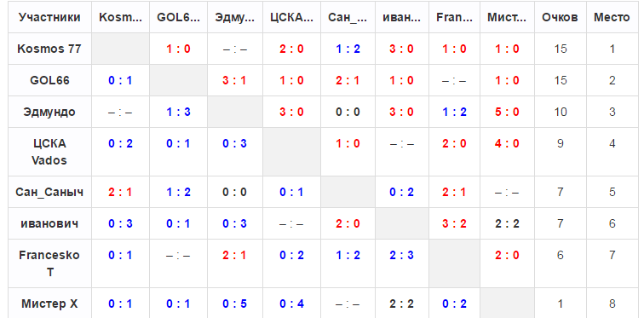Click the 15 points cell for Kosmos 77
Viewport: 644px width, 318px height.
pyautogui.click(x=561, y=49)
